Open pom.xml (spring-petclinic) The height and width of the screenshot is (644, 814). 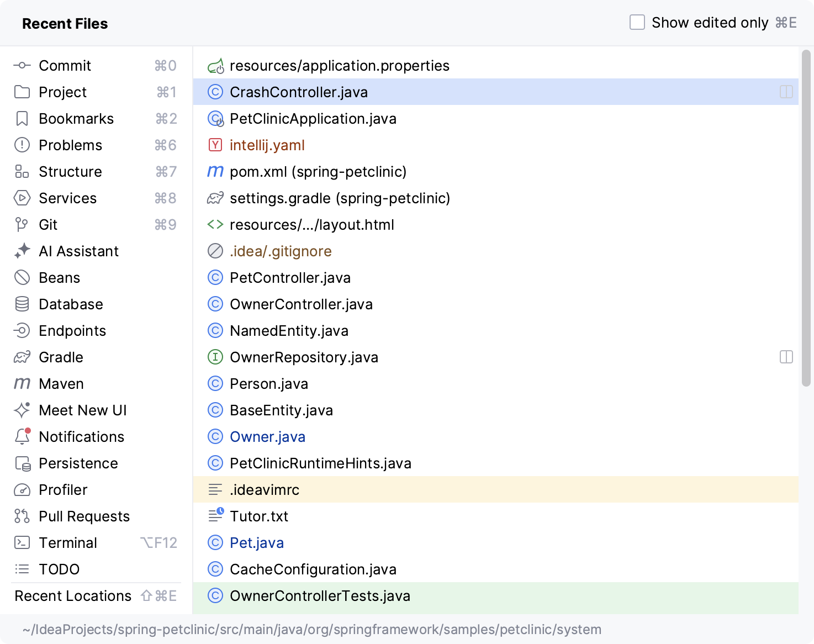[x=495, y=172]
